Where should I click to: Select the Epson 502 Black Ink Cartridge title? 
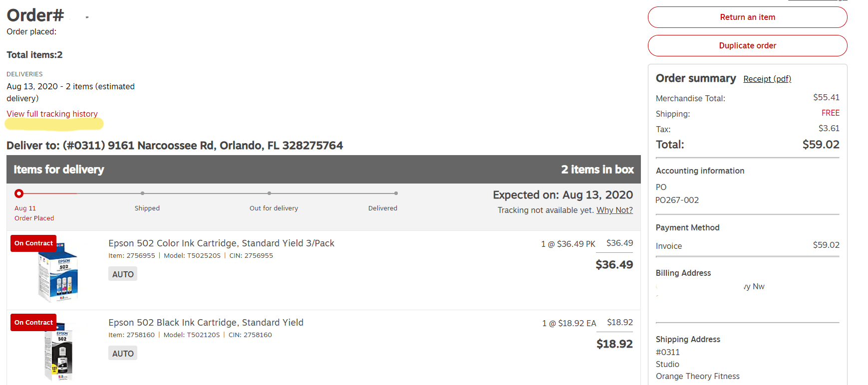[206, 322]
